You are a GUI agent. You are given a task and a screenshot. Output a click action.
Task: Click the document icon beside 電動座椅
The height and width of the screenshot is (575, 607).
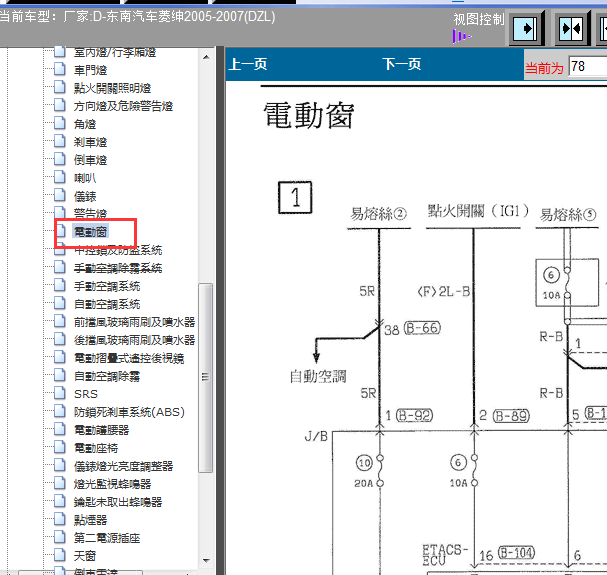[60, 447]
